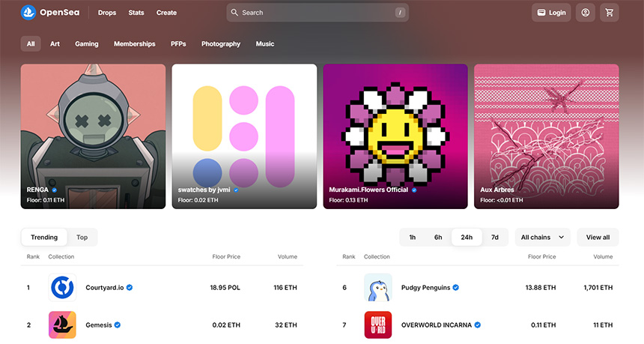
Task: Open the Gemesis collection name
Action: (99, 325)
